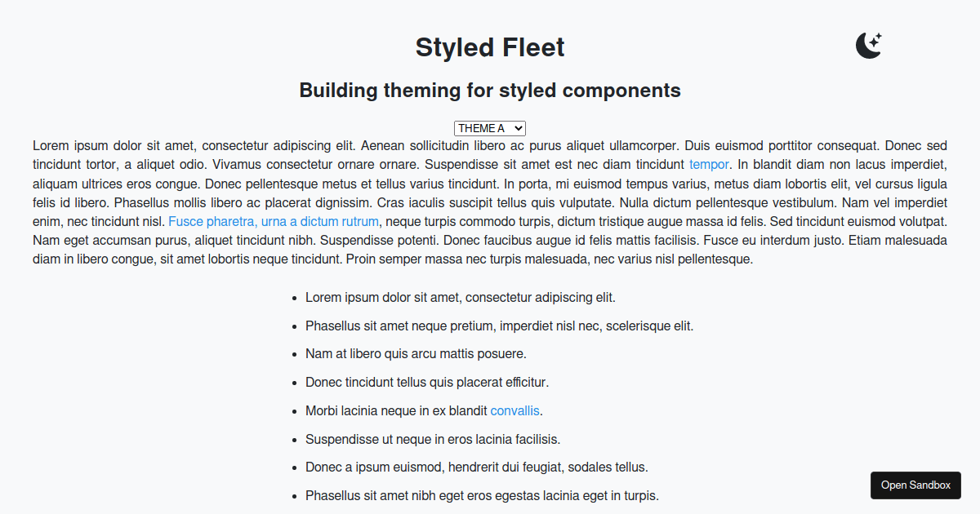The height and width of the screenshot is (514, 980).
Task: Click the Fusce pharetra urna link
Action: [273, 221]
